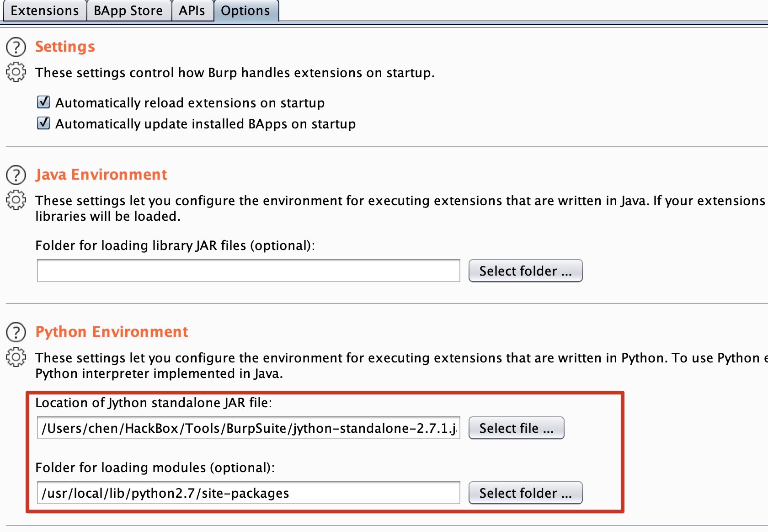Open help for Python Environment section

point(16,332)
